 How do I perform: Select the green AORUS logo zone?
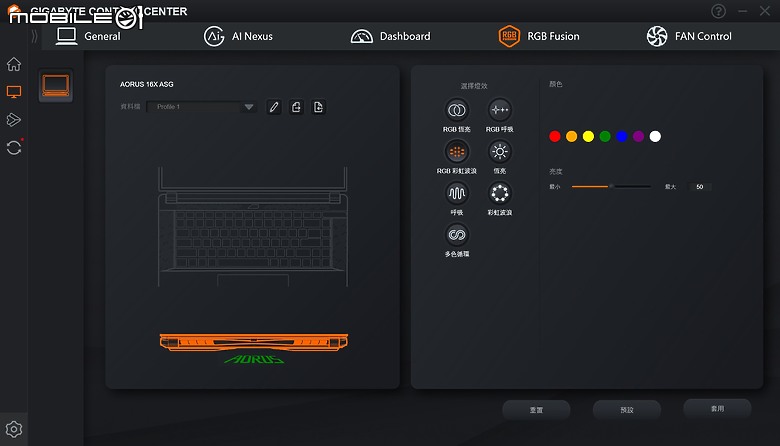click(254, 359)
